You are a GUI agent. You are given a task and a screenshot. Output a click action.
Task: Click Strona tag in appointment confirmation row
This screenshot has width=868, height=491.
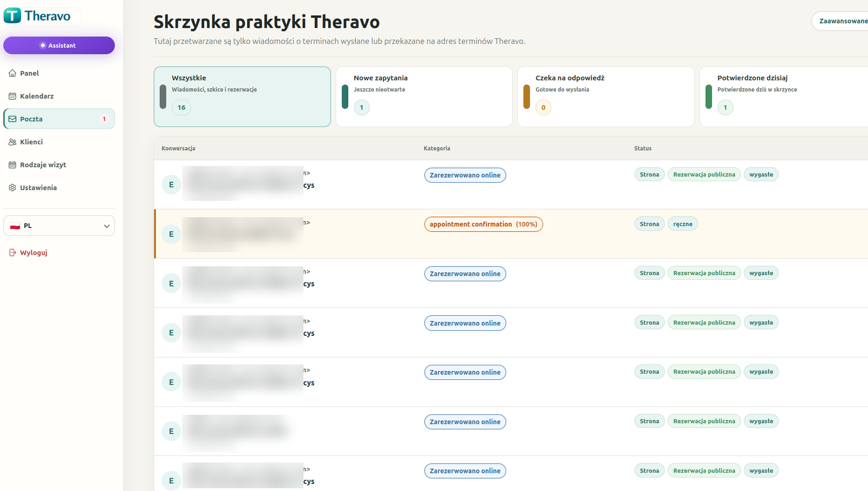[x=649, y=224]
